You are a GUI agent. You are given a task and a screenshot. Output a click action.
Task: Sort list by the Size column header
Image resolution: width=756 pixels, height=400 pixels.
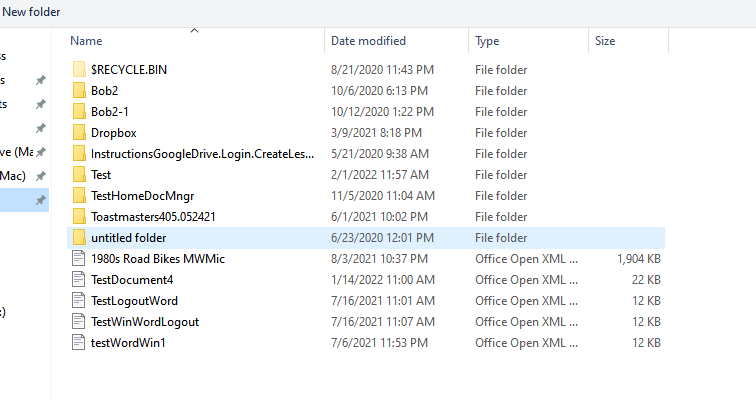pos(605,41)
